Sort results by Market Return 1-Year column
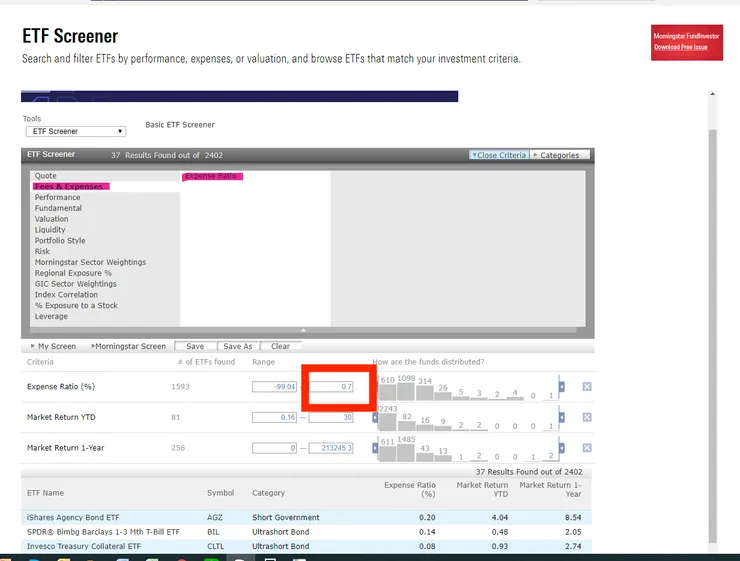Screen dimensions: 740x561 click(550, 490)
